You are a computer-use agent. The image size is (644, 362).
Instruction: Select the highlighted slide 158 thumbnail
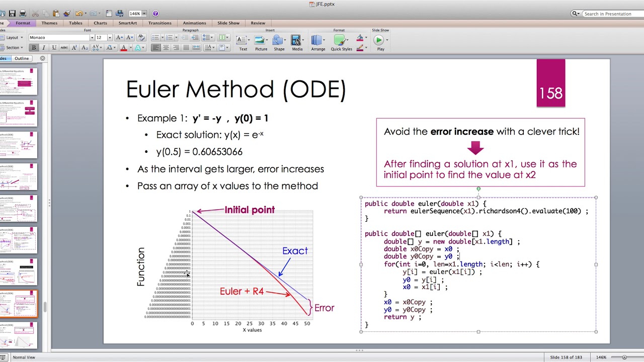19,304
